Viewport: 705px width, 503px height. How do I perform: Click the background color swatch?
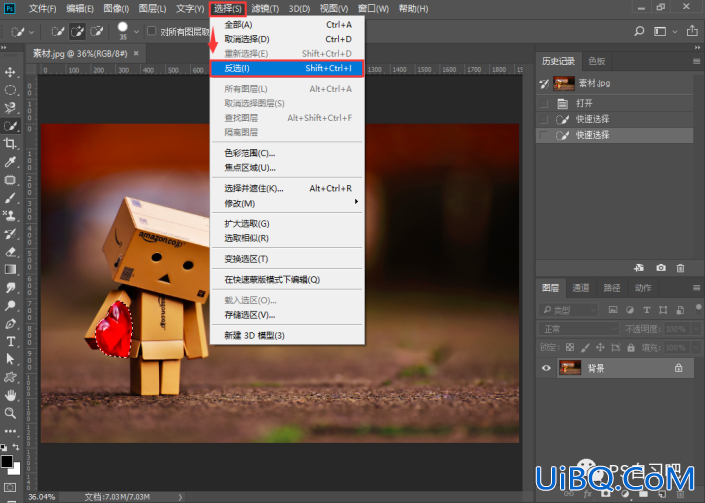[16, 471]
